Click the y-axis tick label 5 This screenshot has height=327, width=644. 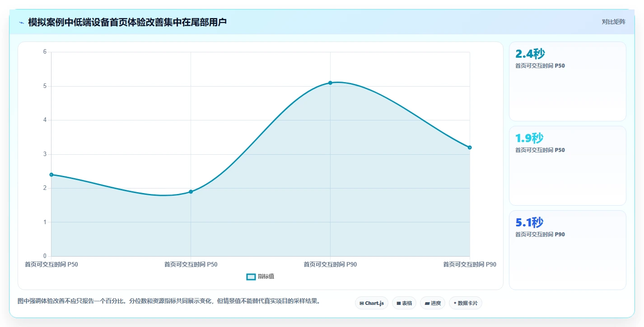[45, 86]
